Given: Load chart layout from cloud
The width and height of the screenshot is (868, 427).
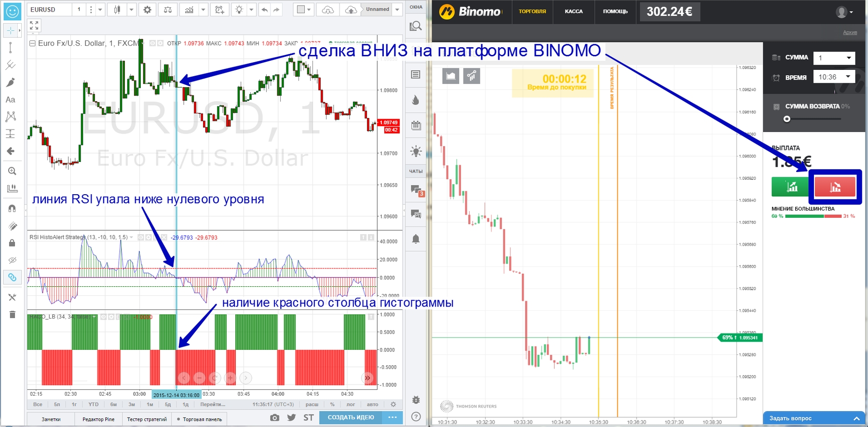Looking at the screenshot, I should [327, 10].
